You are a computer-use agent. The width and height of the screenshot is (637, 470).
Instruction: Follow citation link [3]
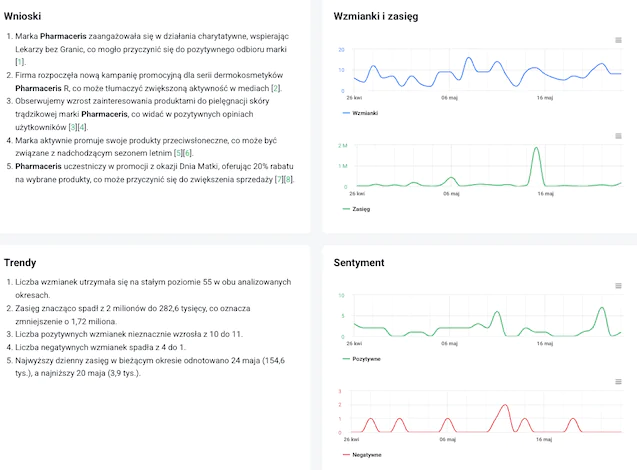coord(70,127)
